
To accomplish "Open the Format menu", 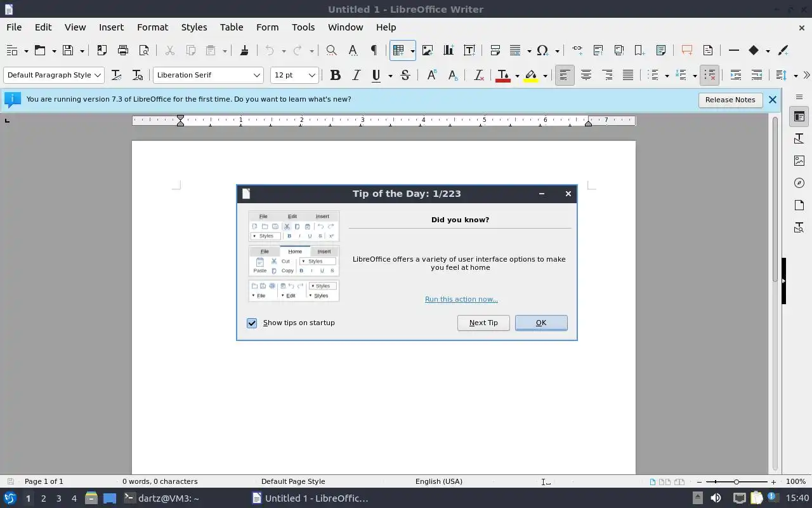I will click(x=152, y=27).
